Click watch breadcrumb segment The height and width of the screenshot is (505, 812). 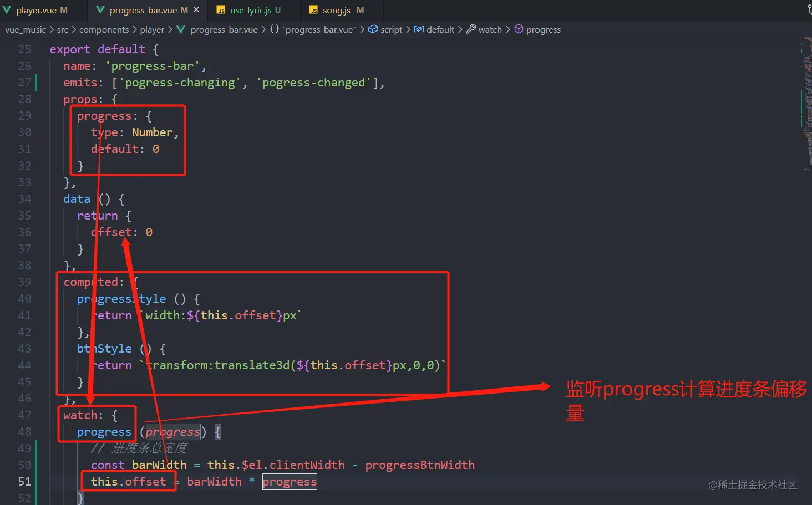(x=490, y=29)
